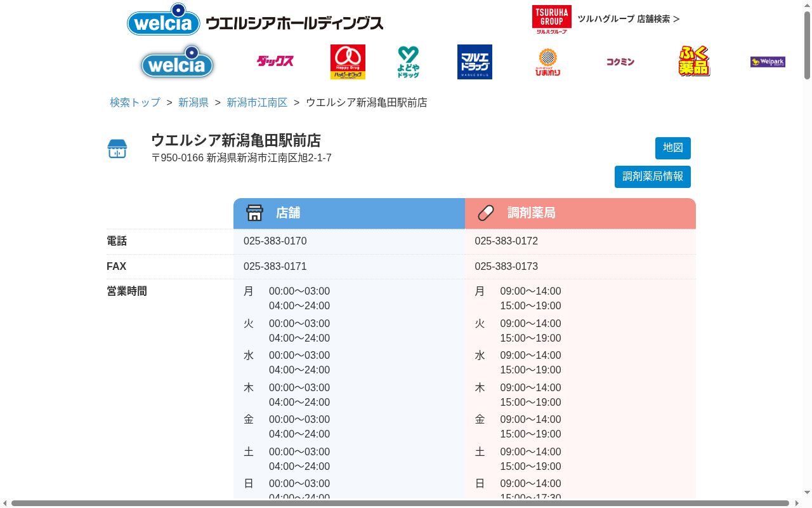Click the FAX row label
This screenshot has height=508, width=812.
click(x=117, y=267)
